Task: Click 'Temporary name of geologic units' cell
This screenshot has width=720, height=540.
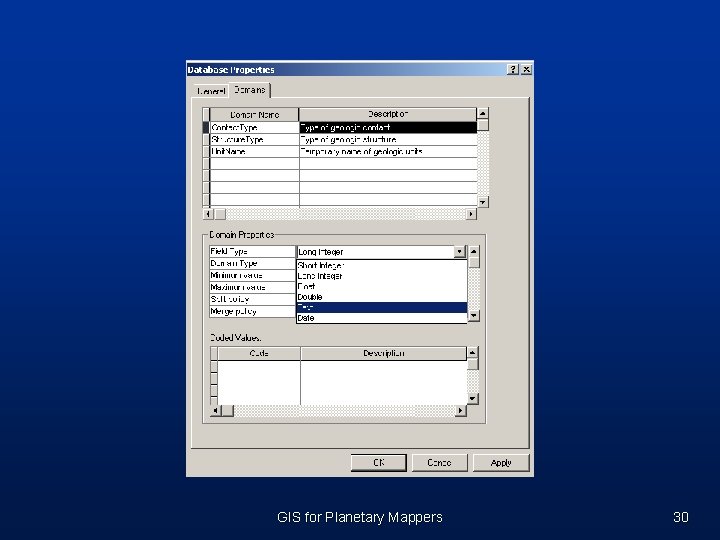Action: [388, 152]
